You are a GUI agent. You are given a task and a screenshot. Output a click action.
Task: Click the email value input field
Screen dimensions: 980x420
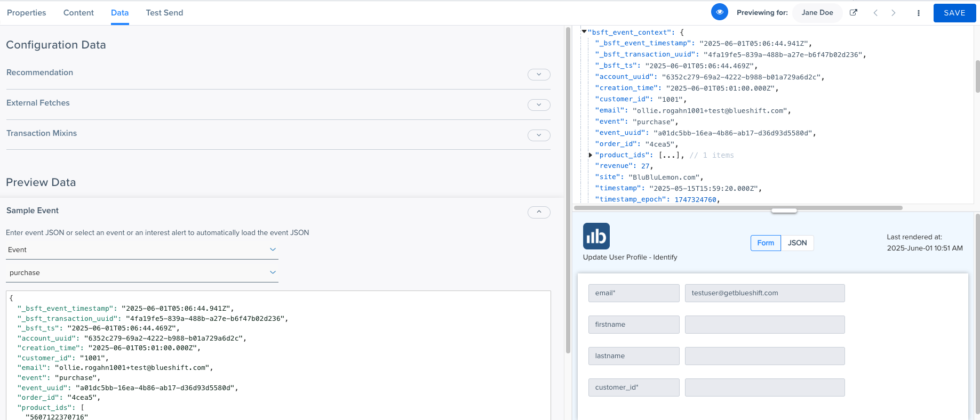[764, 293]
